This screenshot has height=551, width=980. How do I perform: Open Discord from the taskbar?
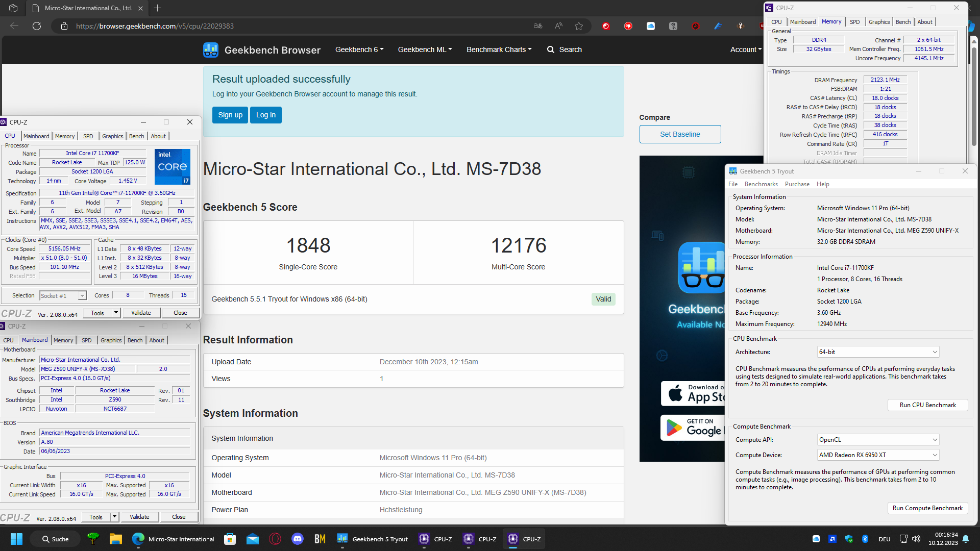point(298,539)
